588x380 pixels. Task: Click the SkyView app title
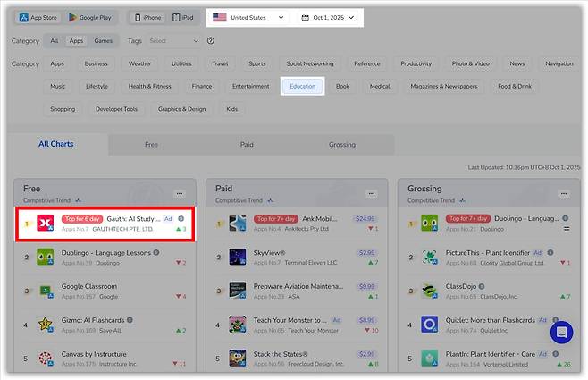[x=269, y=253]
